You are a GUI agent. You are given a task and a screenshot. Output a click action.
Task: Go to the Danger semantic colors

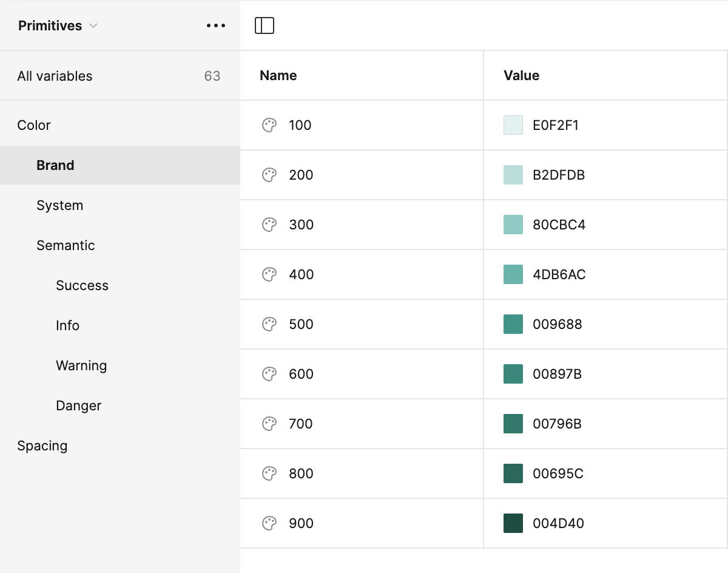(x=78, y=405)
